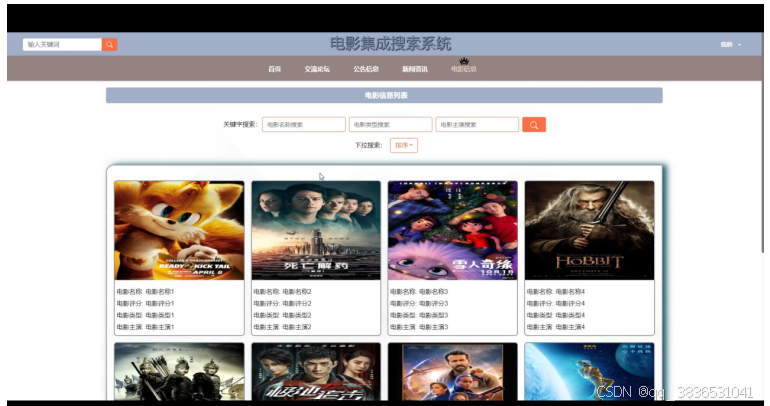Click the text 电影名称: 电影名称3
The height and width of the screenshot is (406, 770).
click(419, 292)
